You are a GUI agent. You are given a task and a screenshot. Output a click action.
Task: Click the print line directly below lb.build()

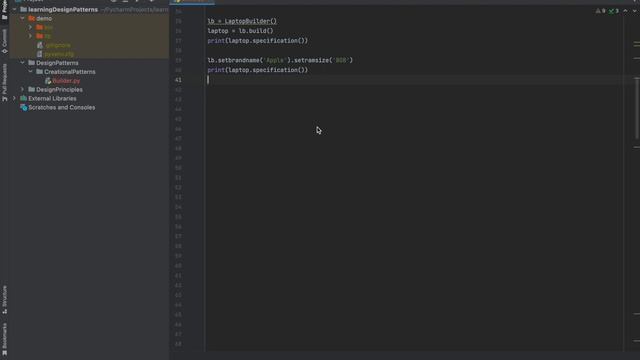(258, 41)
